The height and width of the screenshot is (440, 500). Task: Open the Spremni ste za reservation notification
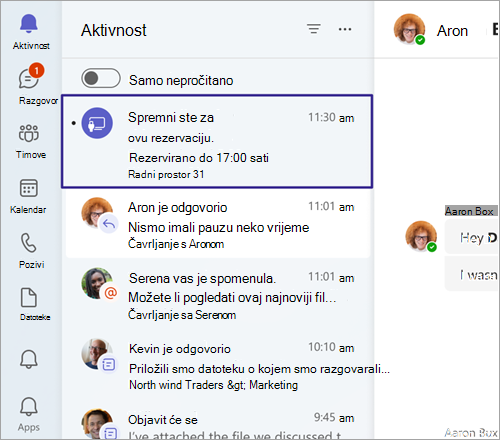click(217, 142)
